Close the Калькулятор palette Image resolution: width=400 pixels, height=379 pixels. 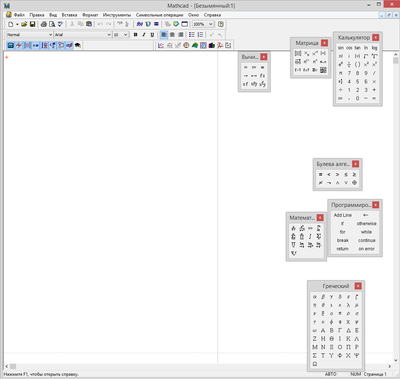tap(376, 37)
